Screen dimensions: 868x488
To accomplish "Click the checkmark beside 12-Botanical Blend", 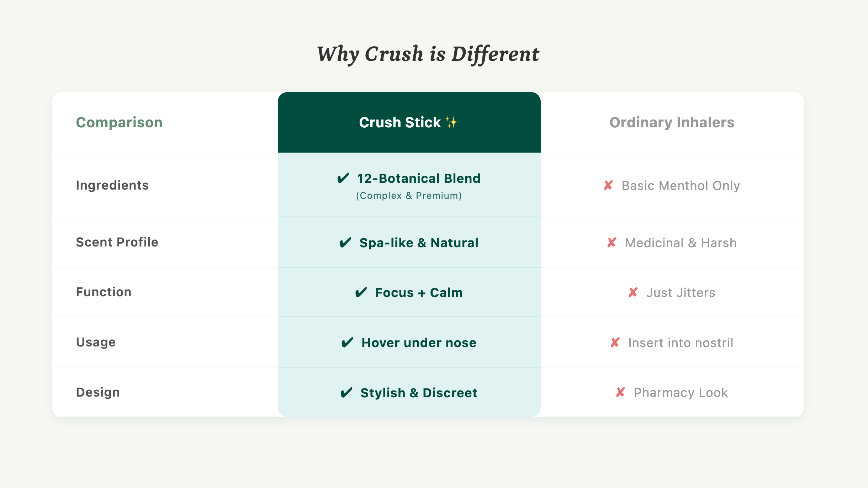I will [343, 178].
